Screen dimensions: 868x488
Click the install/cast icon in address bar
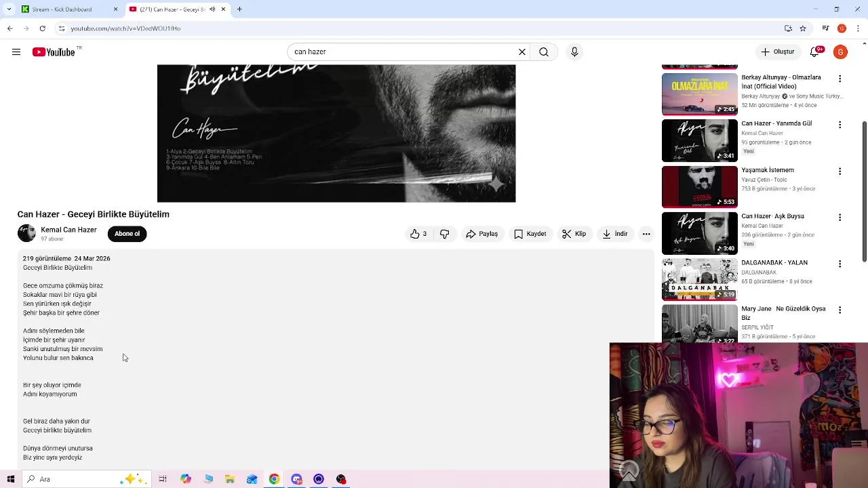tap(788, 28)
